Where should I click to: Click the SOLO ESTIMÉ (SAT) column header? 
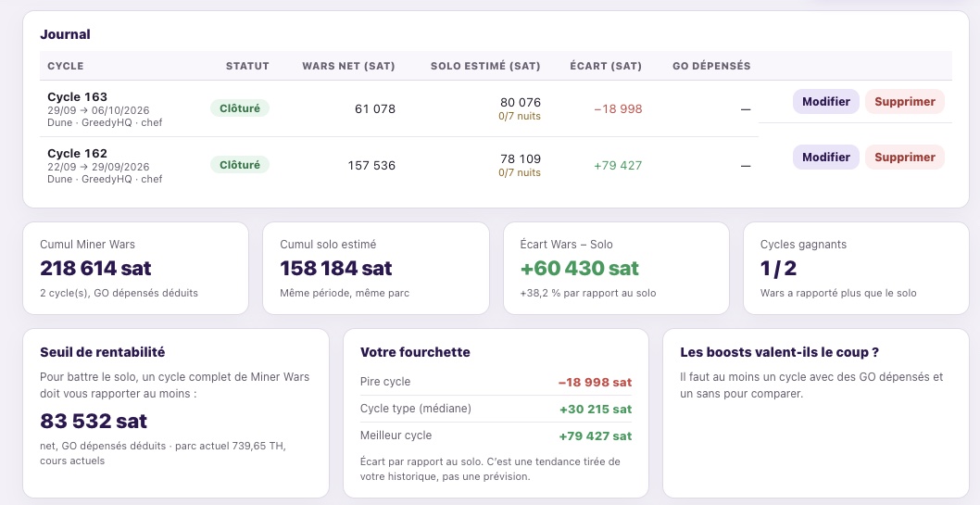pyautogui.click(x=485, y=66)
